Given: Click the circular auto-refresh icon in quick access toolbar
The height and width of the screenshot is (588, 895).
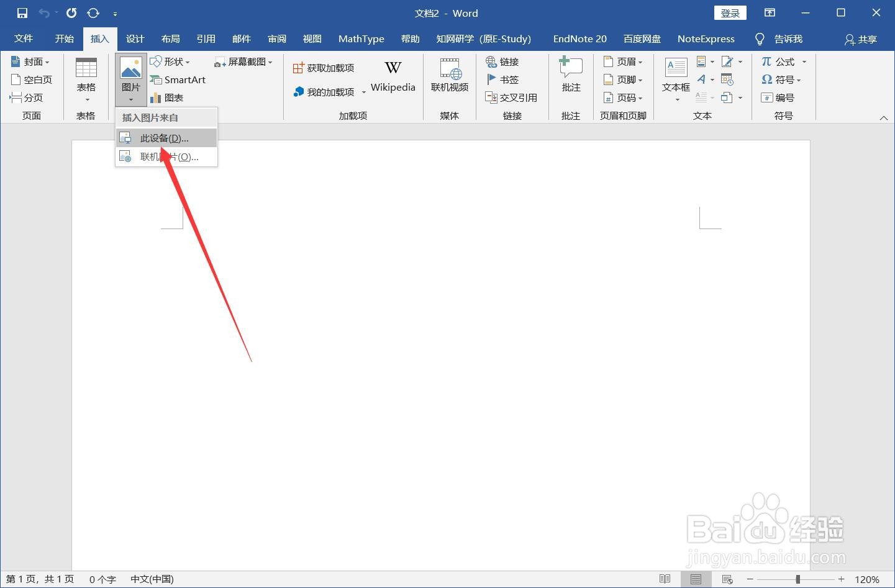Looking at the screenshot, I should (93, 13).
